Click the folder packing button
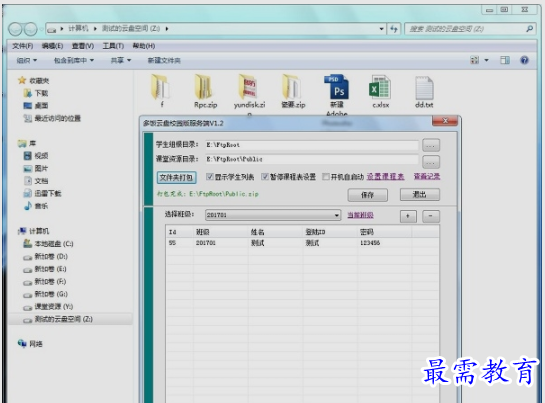The image size is (545, 403). tap(177, 177)
